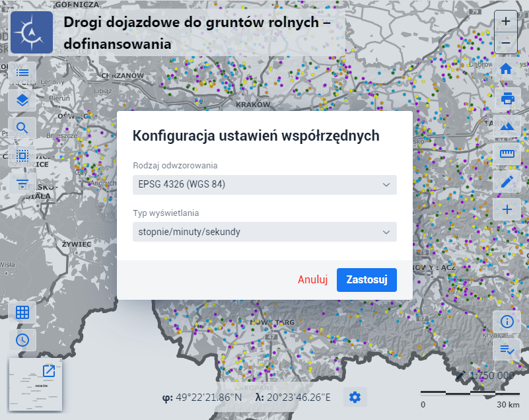Click Anuluj to cancel the dialog
529x420 pixels.
pos(312,279)
